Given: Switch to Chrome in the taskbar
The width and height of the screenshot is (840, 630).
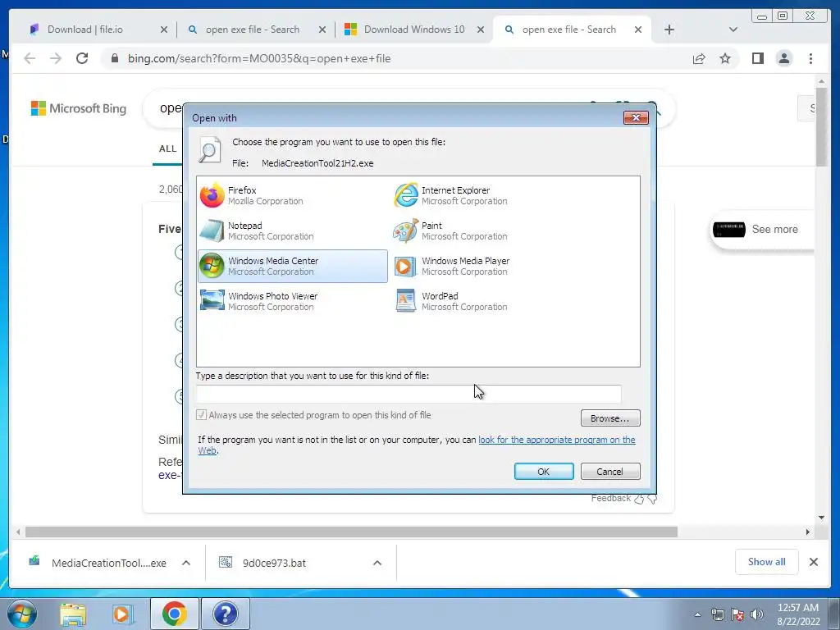Looking at the screenshot, I should tap(174, 614).
